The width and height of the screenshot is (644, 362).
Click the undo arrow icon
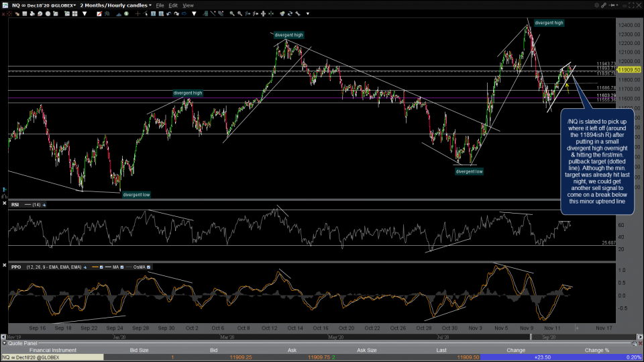coord(169,13)
